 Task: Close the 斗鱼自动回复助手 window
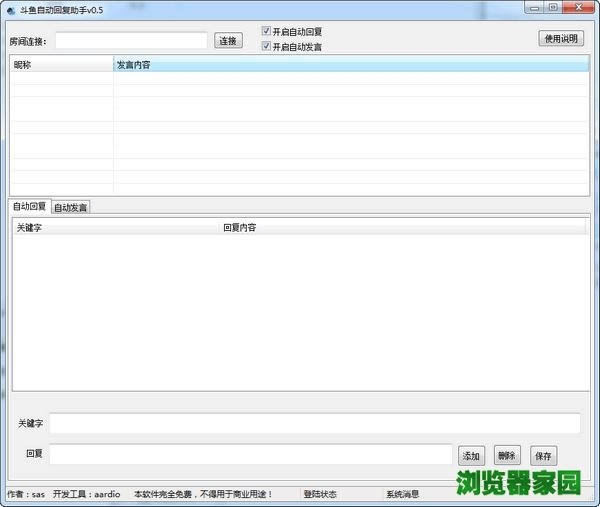click(x=579, y=8)
